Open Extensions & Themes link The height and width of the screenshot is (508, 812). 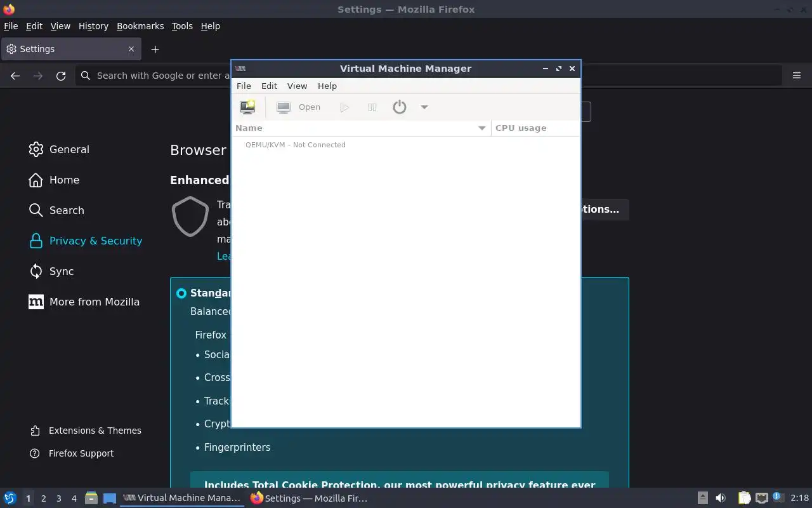coord(86,431)
